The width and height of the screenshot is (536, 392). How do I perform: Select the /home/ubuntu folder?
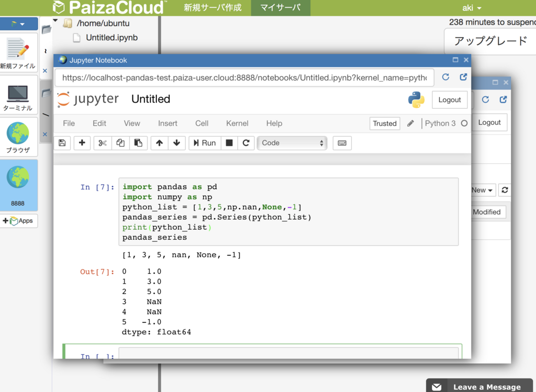pyautogui.click(x=103, y=23)
